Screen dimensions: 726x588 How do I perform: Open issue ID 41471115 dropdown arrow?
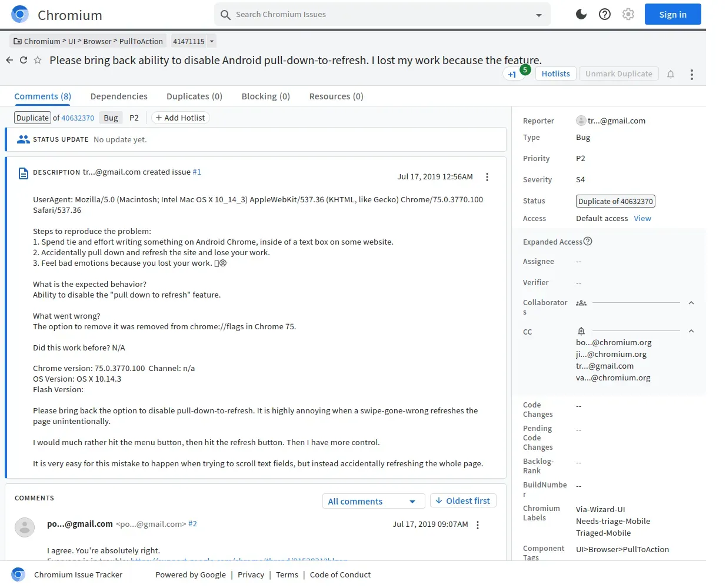pos(212,41)
